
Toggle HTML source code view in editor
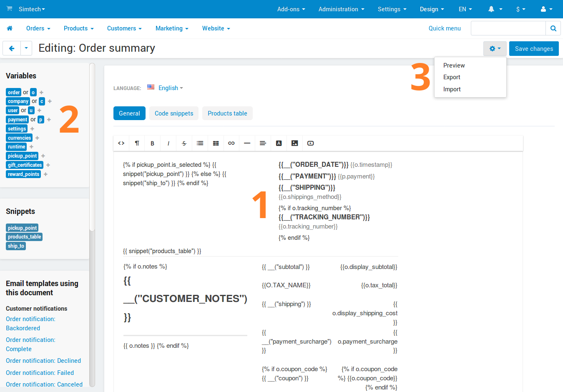click(x=121, y=143)
